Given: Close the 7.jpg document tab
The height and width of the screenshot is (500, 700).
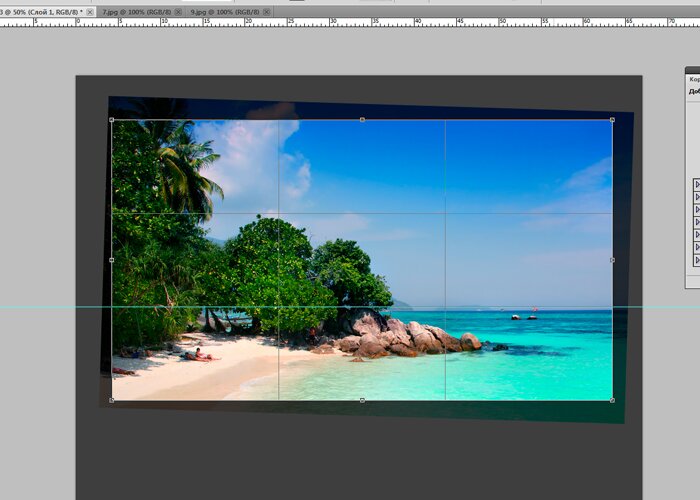Looking at the screenshot, I should pyautogui.click(x=179, y=12).
